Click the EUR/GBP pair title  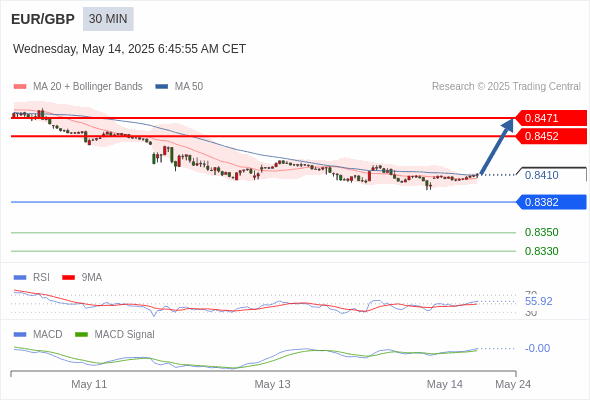(43, 19)
